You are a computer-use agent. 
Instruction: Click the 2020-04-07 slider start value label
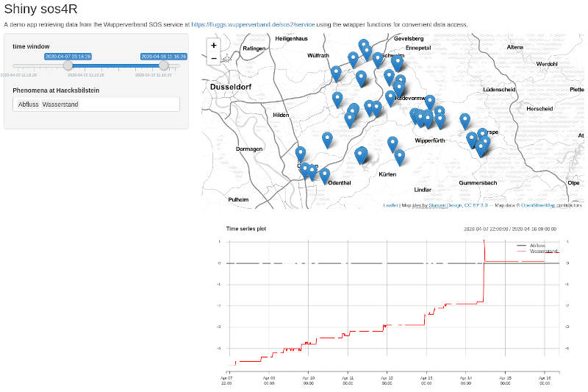pos(68,57)
